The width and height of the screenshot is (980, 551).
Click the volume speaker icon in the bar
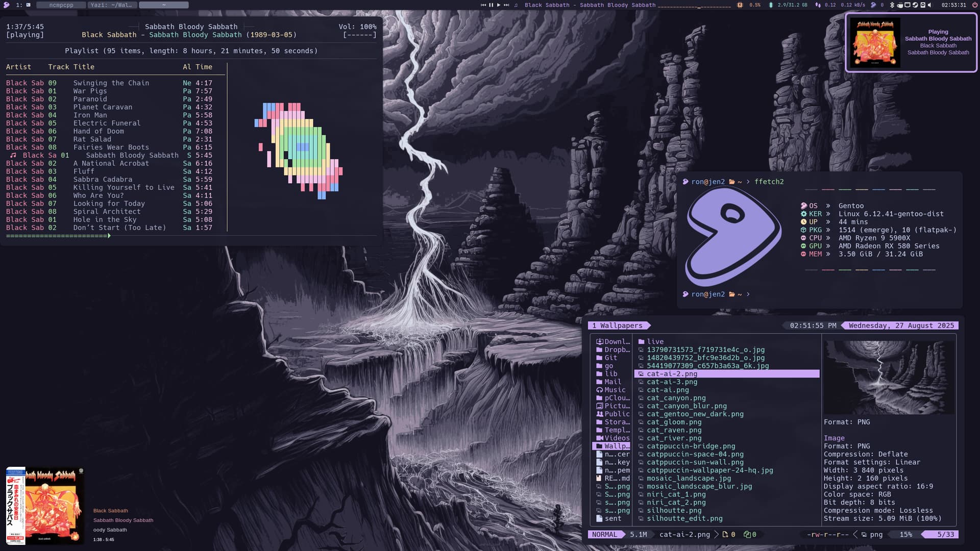point(929,5)
